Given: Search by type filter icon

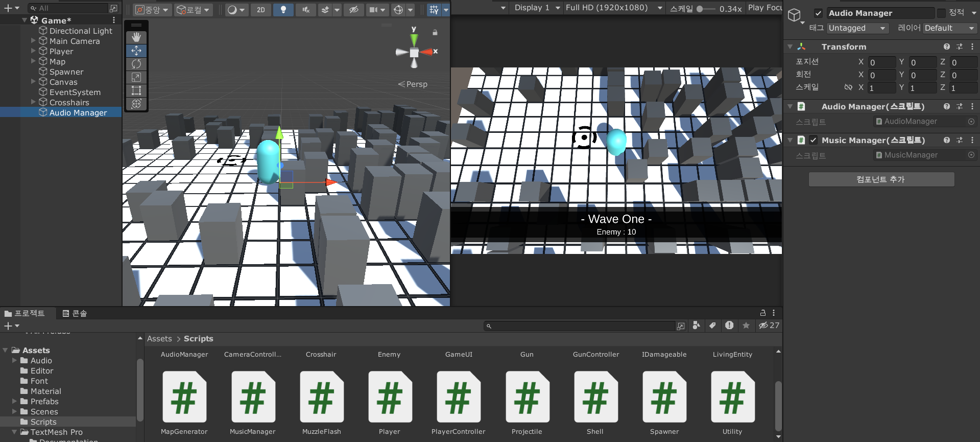Looking at the screenshot, I should pyautogui.click(x=696, y=325).
